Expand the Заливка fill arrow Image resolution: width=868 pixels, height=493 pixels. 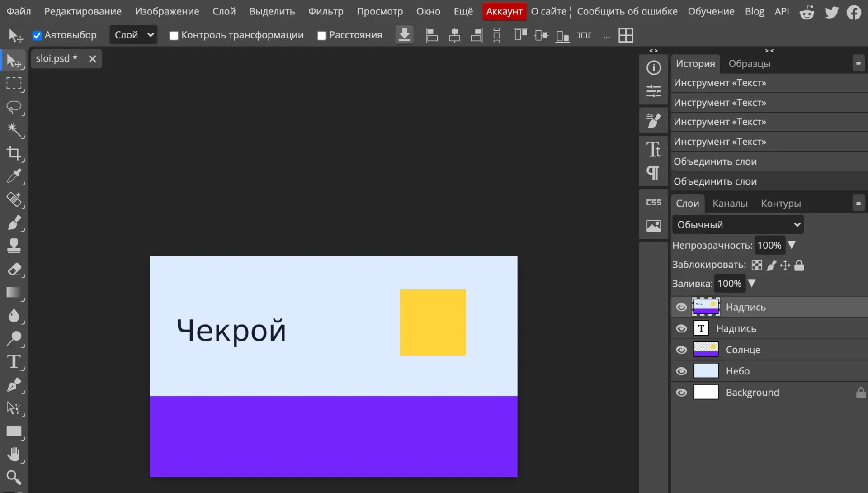(x=751, y=283)
